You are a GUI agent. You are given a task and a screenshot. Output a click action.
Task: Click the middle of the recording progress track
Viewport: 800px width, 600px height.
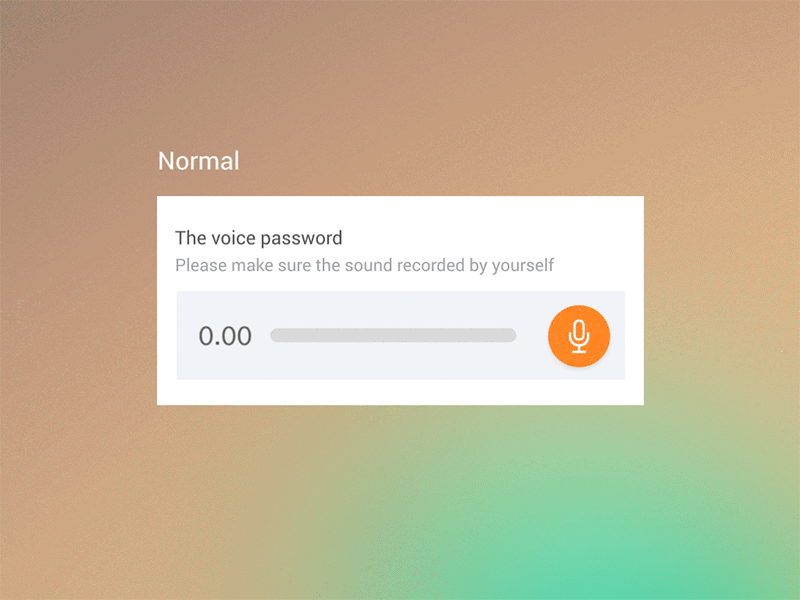pyautogui.click(x=393, y=335)
